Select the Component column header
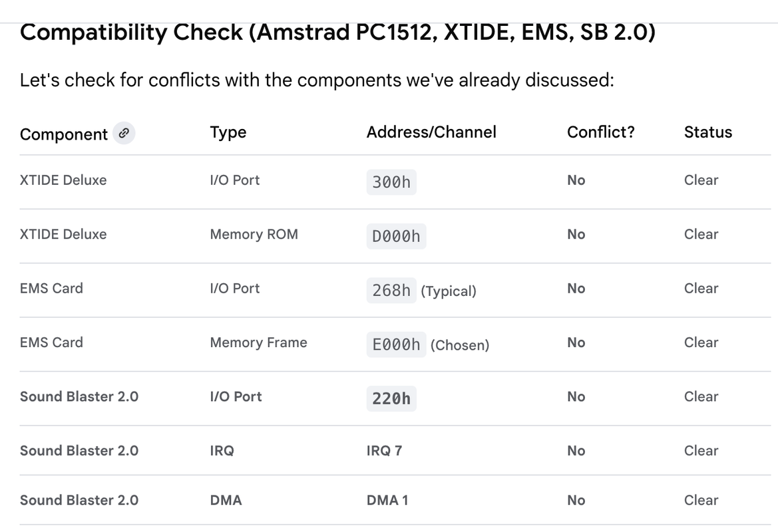Viewport: 778px width, 532px height. [63, 134]
